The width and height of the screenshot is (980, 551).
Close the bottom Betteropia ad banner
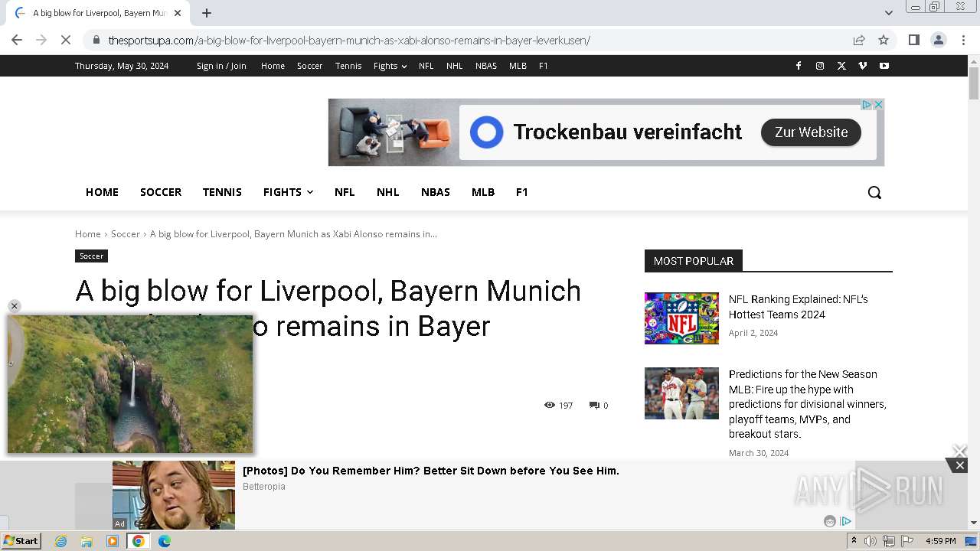(x=959, y=465)
